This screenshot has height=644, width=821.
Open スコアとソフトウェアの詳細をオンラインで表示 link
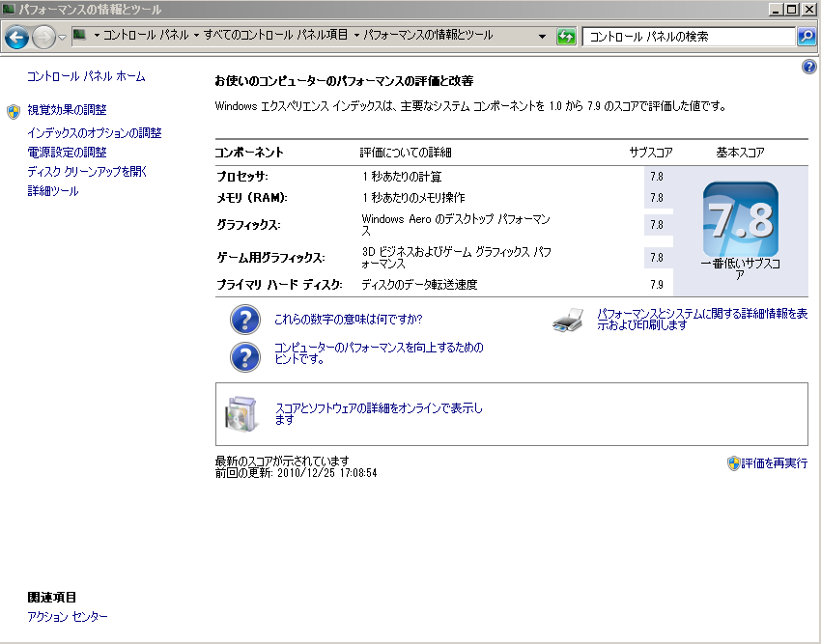coord(379,413)
